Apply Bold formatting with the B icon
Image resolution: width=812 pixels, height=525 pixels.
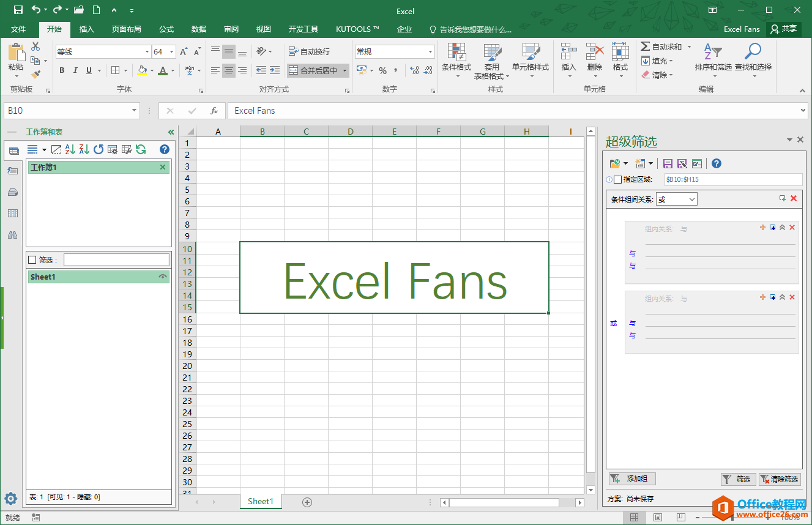62,70
